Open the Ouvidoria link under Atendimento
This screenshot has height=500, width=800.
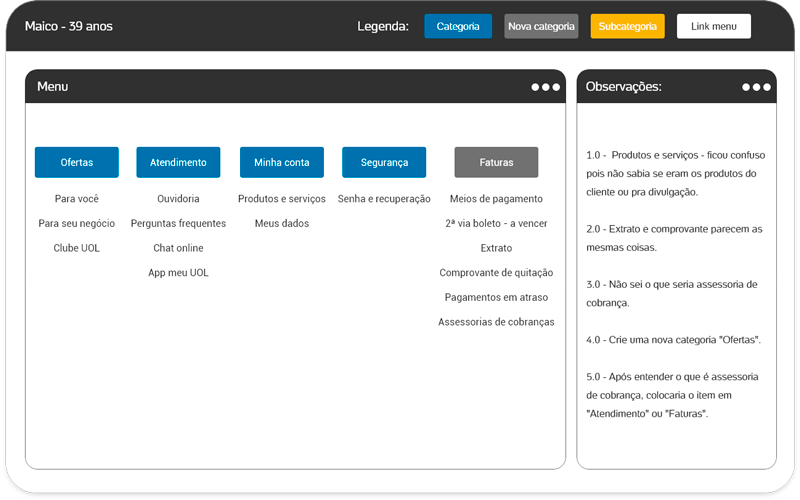pos(178,199)
